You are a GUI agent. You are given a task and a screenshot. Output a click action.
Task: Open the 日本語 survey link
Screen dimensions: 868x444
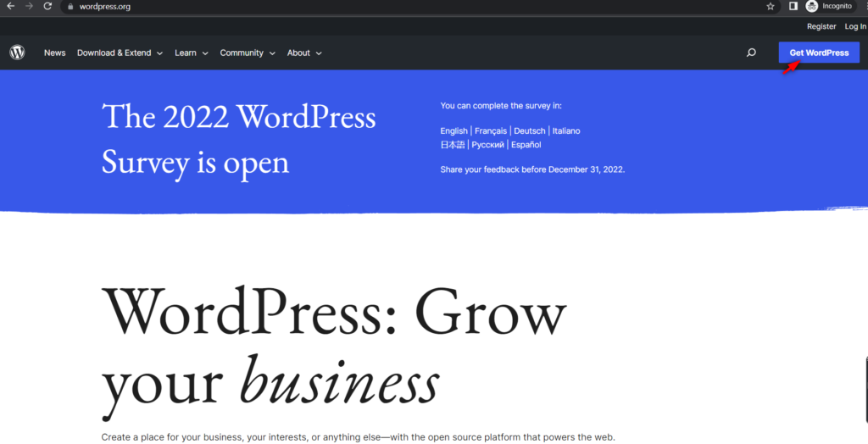[453, 145]
